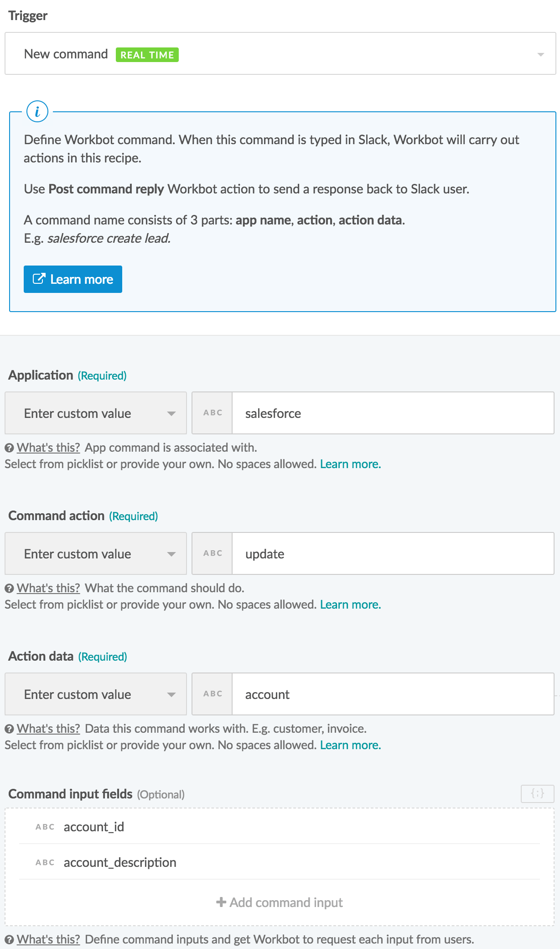Click the Application text field containing salesforce

[392, 413]
